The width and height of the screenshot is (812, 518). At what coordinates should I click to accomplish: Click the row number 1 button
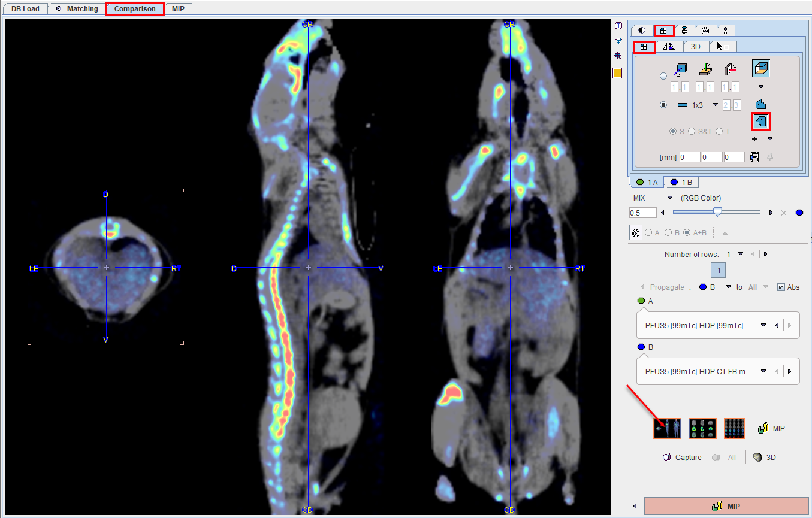(x=719, y=271)
